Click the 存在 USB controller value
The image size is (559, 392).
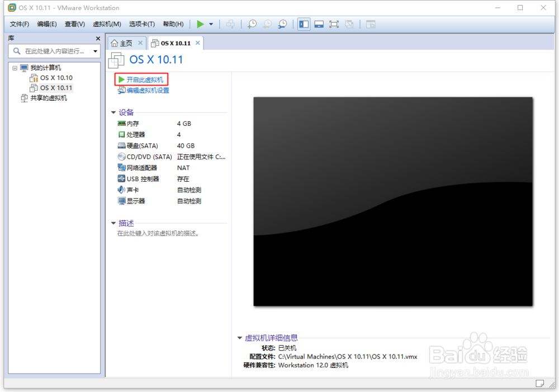pos(183,179)
